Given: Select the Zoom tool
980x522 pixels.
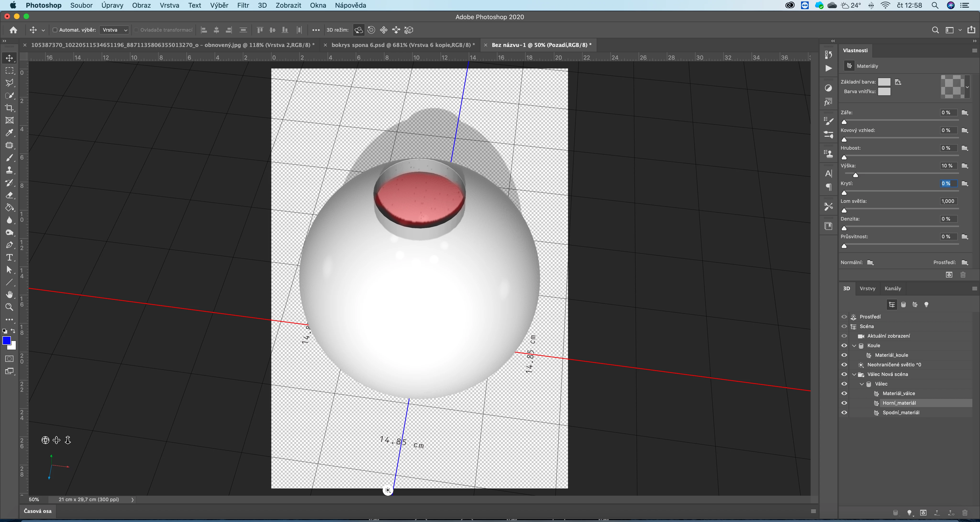Looking at the screenshot, I should click(x=10, y=307).
